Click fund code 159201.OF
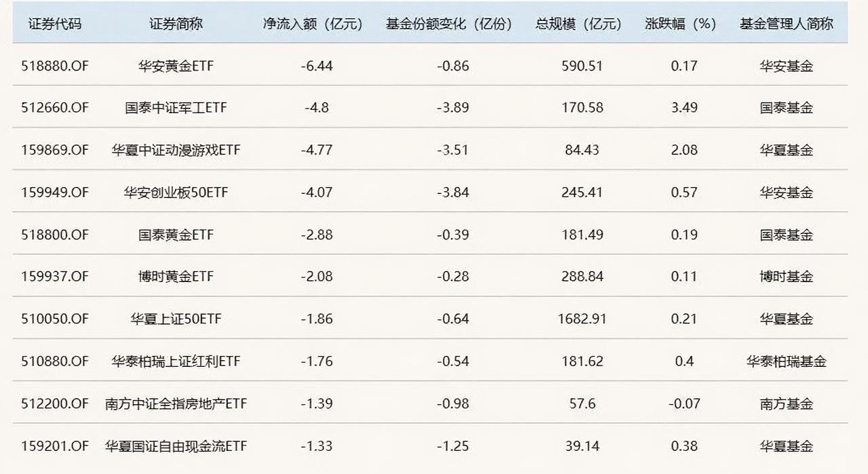868x474 pixels. tap(55, 446)
